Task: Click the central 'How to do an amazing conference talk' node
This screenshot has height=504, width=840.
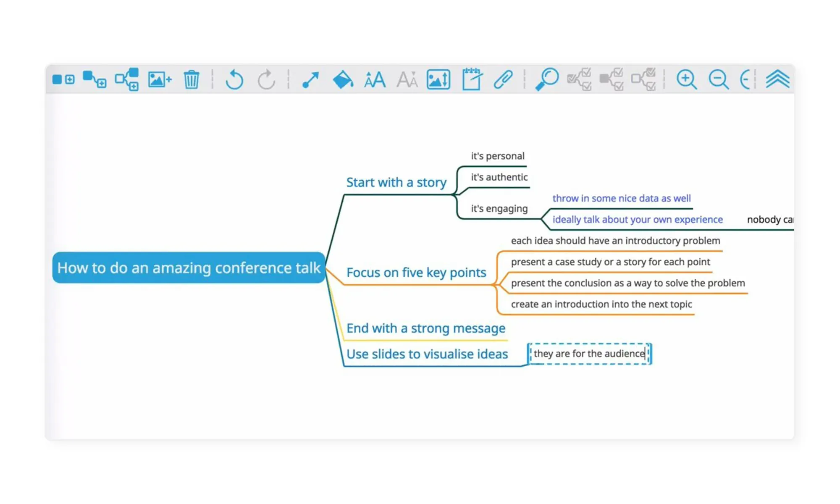Action: point(189,268)
